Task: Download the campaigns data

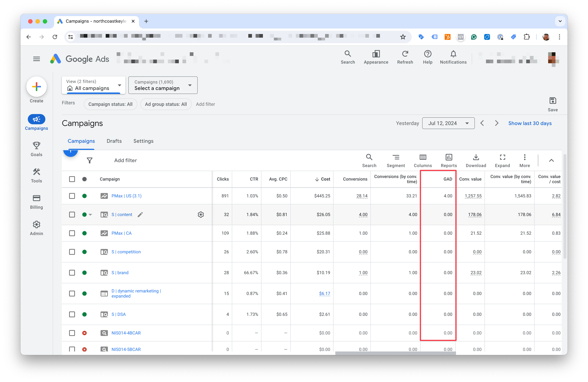Action: [476, 160]
